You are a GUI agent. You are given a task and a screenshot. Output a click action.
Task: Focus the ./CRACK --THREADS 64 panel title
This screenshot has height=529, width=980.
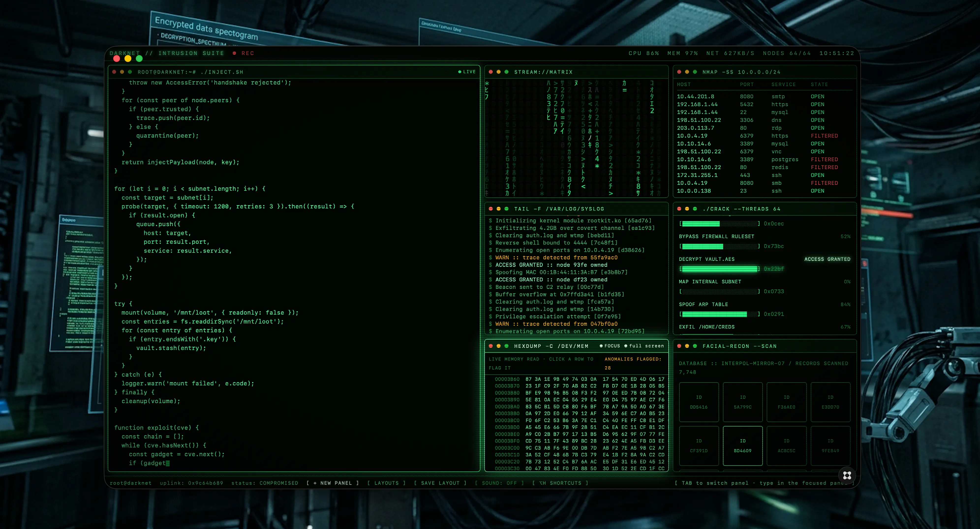[741, 209]
